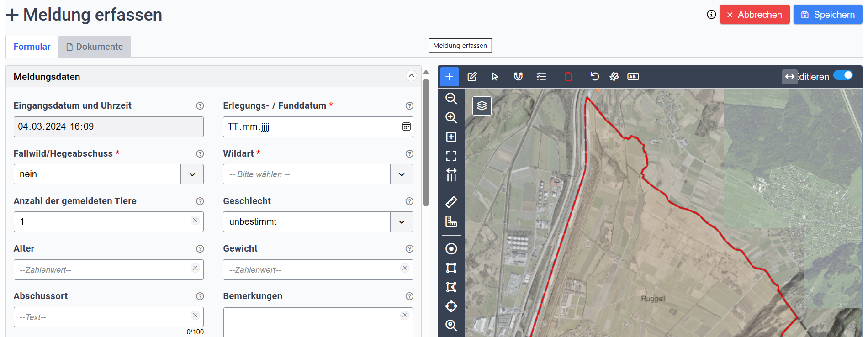Click the zoom out magnifier icon
This screenshot has width=868, height=337.
(451, 99)
